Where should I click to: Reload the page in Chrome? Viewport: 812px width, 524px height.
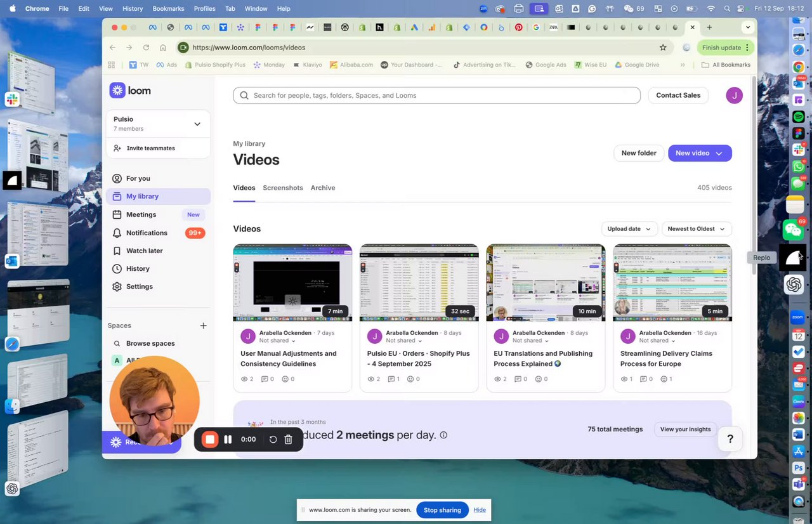146,48
